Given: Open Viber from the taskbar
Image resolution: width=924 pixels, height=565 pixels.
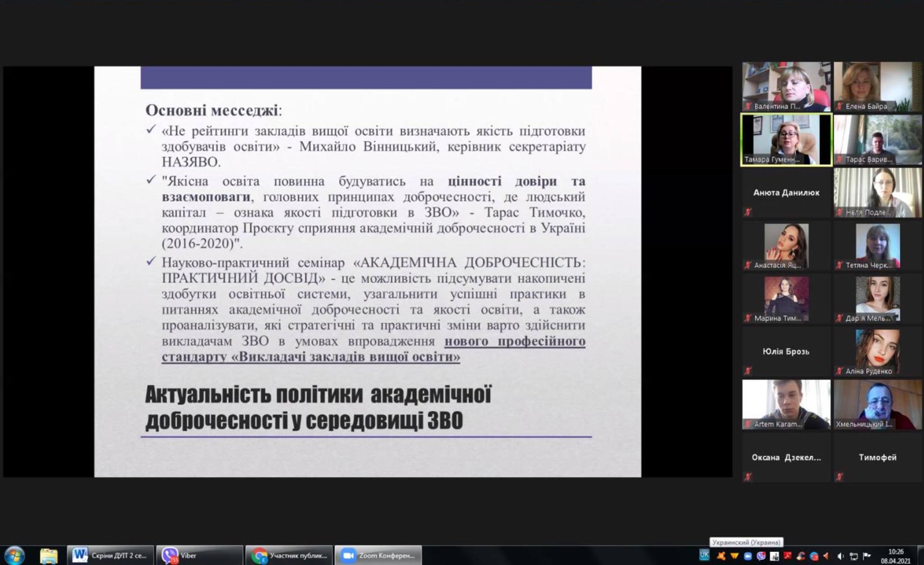Looking at the screenshot, I should pyautogui.click(x=199, y=556).
